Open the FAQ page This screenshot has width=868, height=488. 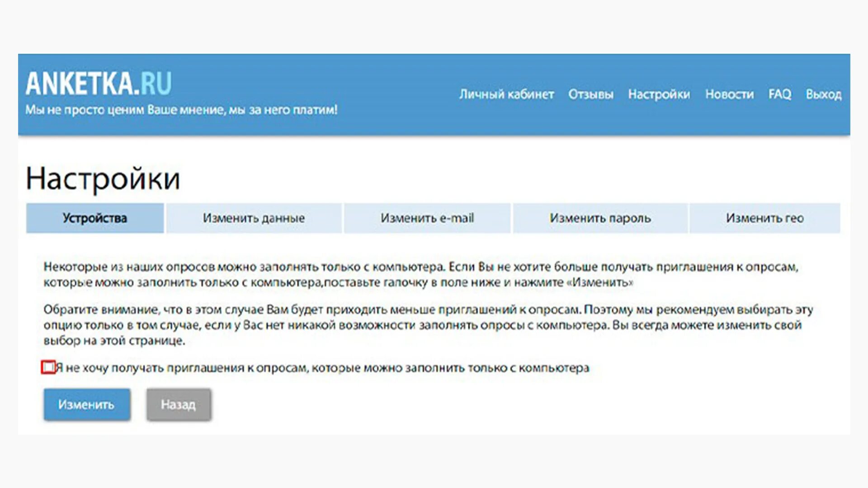tap(779, 94)
